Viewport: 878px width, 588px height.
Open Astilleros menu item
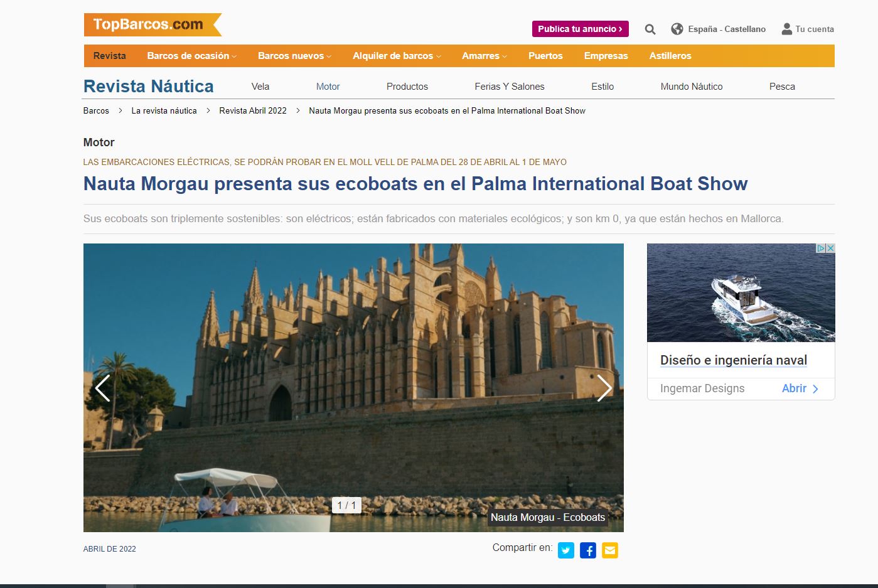click(670, 56)
